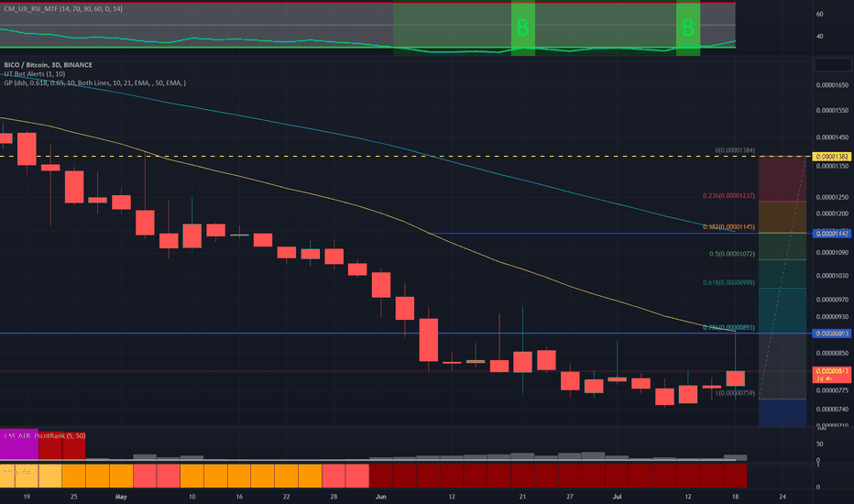
Task: Click the red current price label
Action: click(x=832, y=374)
